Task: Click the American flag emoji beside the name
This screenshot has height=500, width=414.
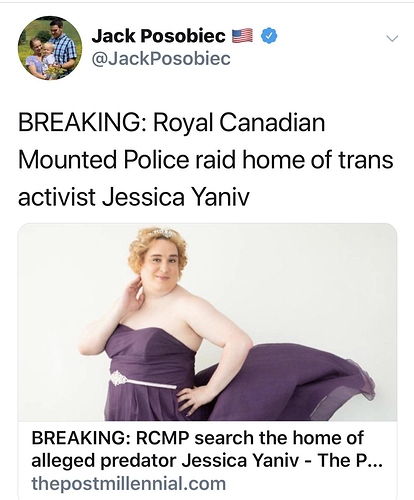Action: coord(243,36)
